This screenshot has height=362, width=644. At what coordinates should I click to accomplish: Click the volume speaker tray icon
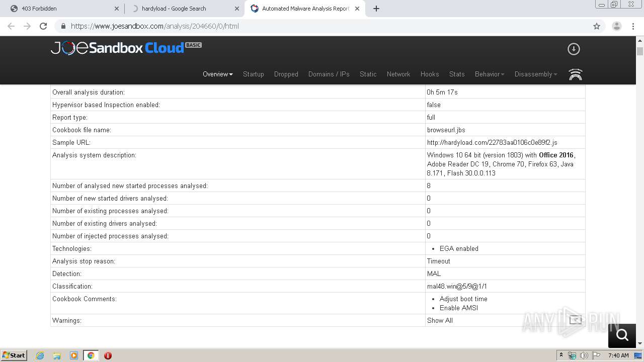pos(584,355)
